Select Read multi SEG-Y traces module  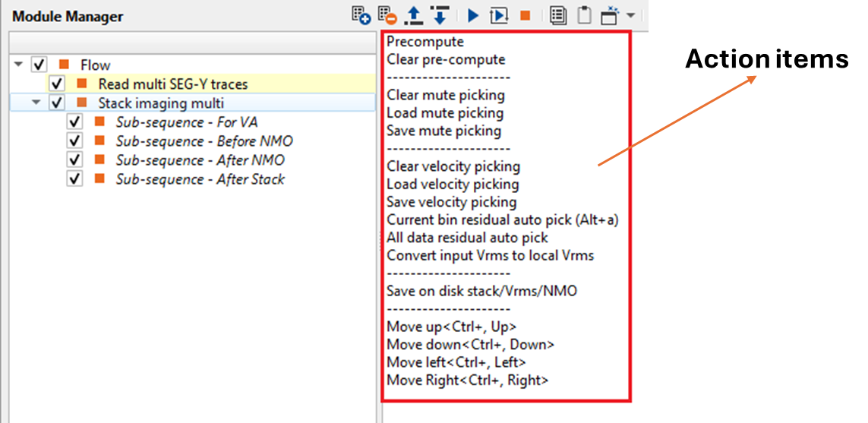(172, 84)
